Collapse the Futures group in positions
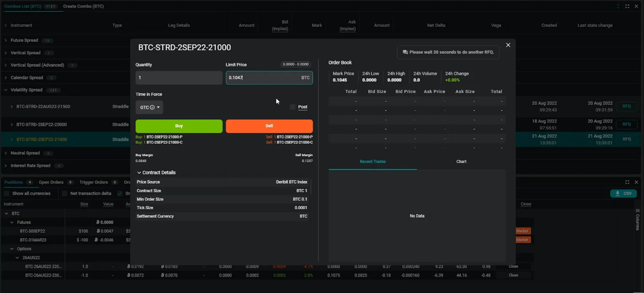 [x=12, y=222]
